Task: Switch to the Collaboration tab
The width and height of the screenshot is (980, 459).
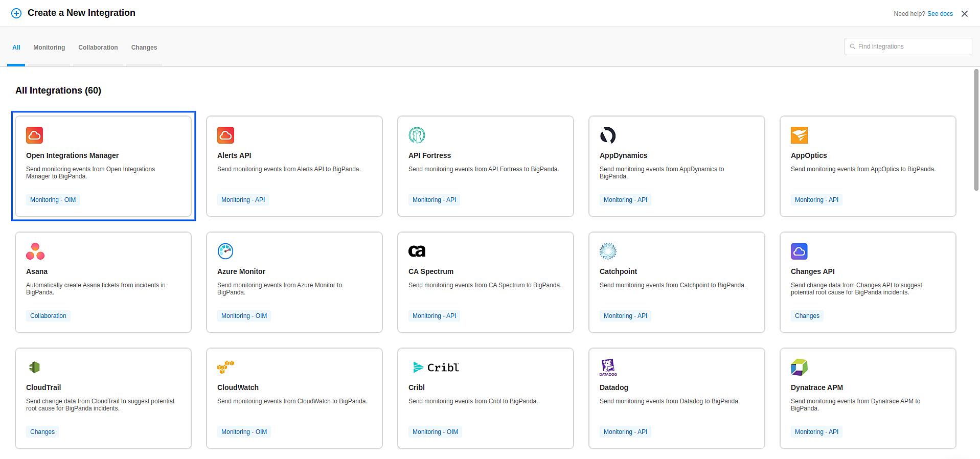Action: (98, 48)
